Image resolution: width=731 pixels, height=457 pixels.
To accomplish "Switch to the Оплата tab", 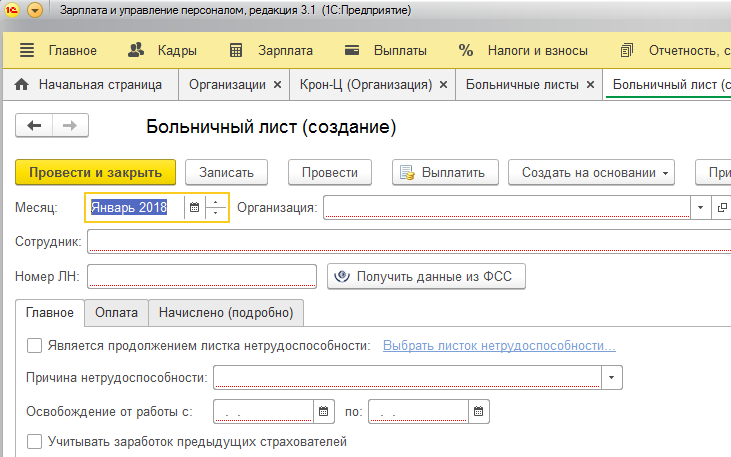I will pyautogui.click(x=117, y=312).
